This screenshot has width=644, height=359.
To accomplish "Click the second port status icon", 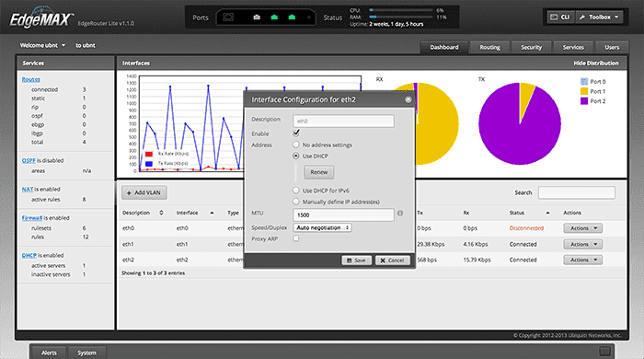I will point(257,17).
